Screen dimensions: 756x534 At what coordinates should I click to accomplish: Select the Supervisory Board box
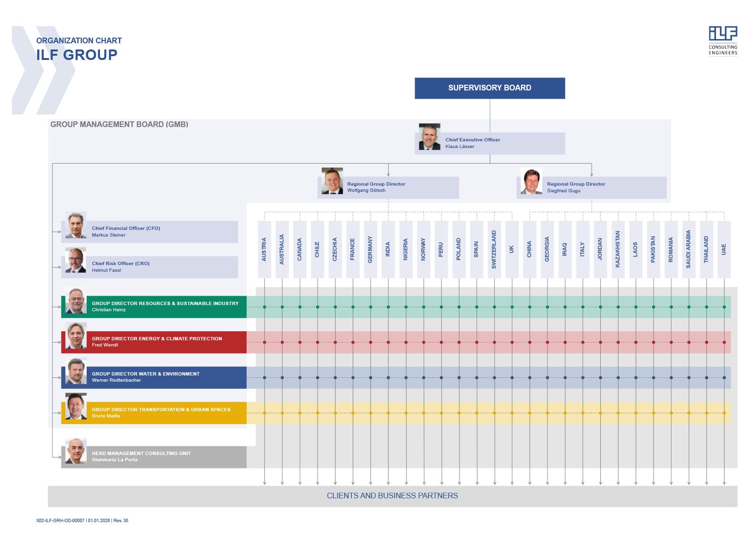489,88
